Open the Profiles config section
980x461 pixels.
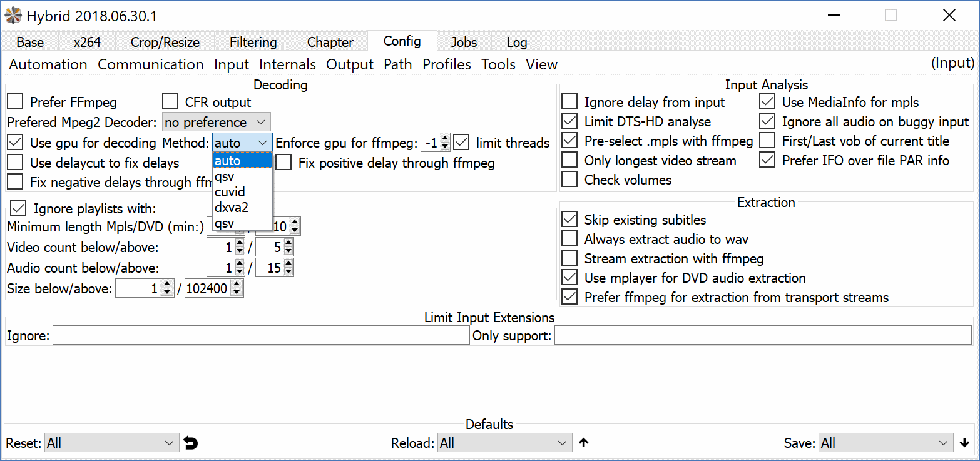pos(447,64)
